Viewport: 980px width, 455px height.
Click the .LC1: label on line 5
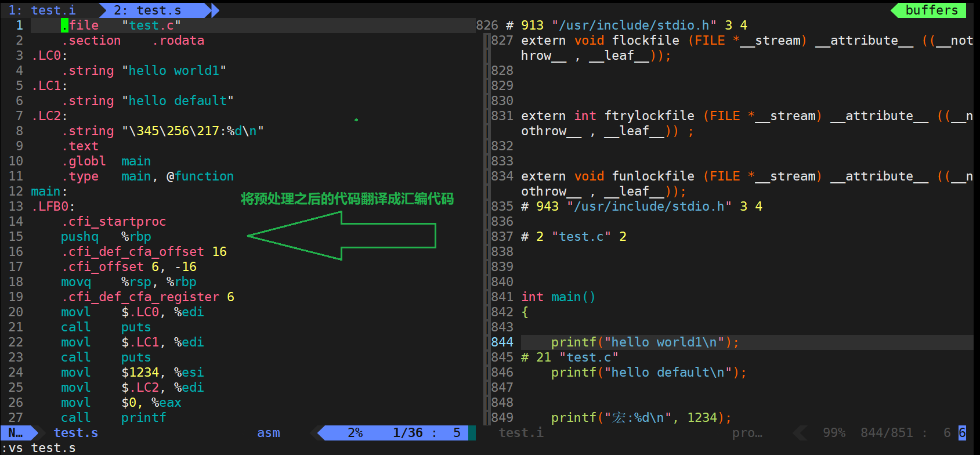(x=49, y=85)
